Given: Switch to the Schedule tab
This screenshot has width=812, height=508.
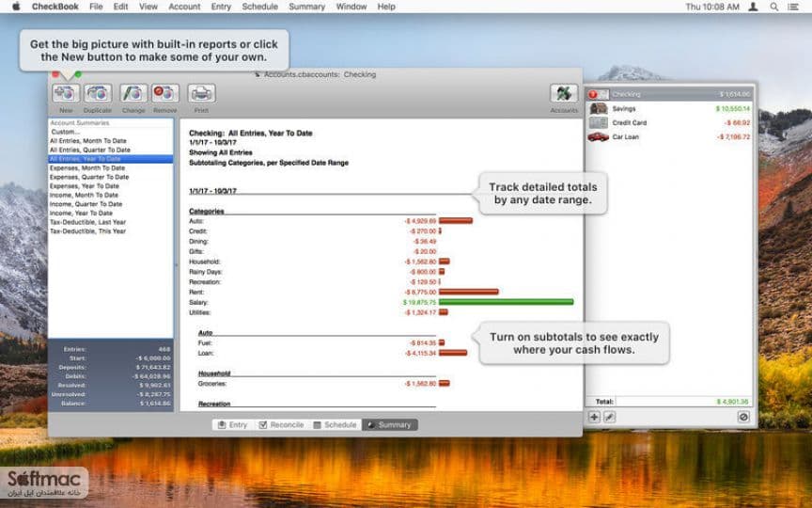Looking at the screenshot, I should 336,424.
